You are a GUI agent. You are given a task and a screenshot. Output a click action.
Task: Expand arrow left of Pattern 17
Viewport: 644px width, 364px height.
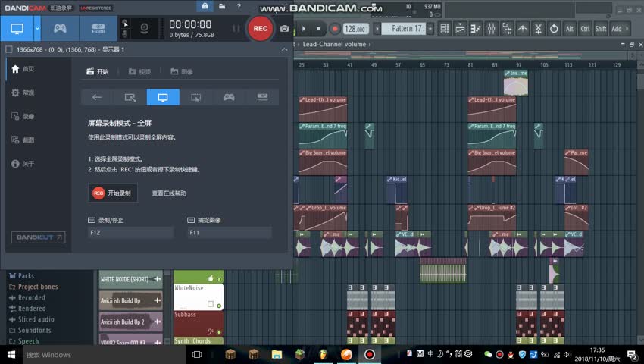coord(377,29)
